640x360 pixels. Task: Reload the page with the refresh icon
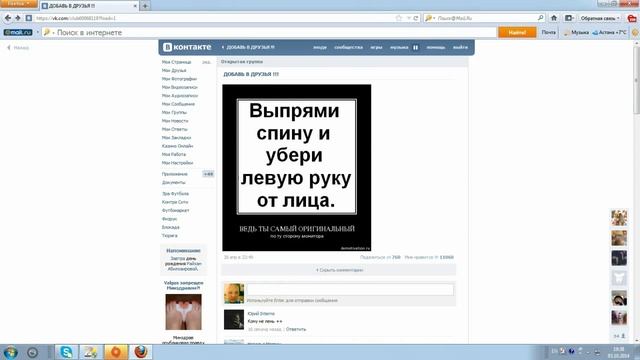(416, 18)
